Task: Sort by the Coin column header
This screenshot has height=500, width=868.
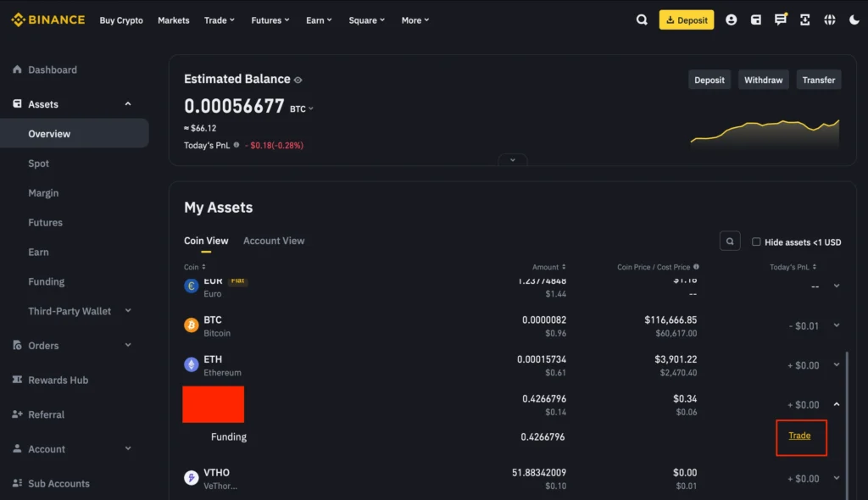Action: pyautogui.click(x=195, y=267)
